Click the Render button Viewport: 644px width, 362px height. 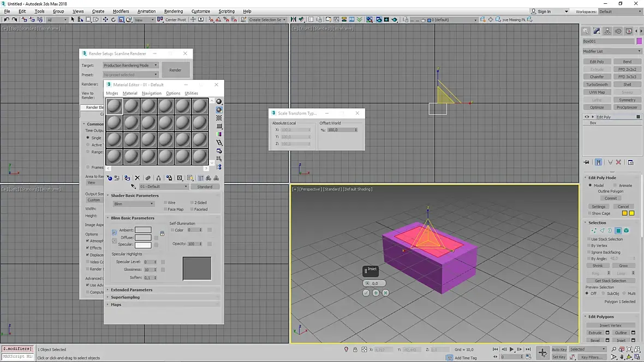[175, 70]
